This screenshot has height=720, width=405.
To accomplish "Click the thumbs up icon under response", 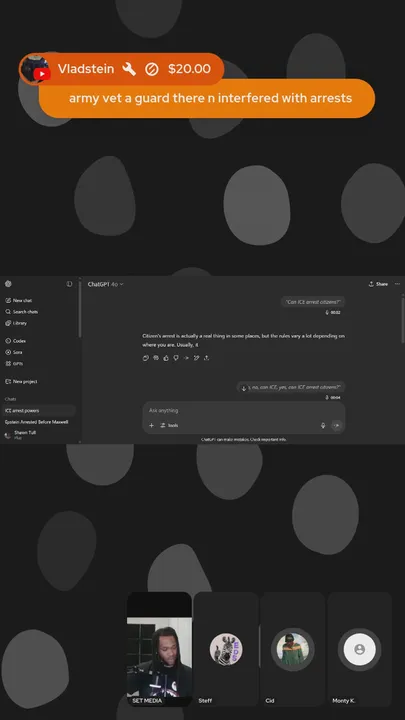I will pyautogui.click(x=166, y=358).
